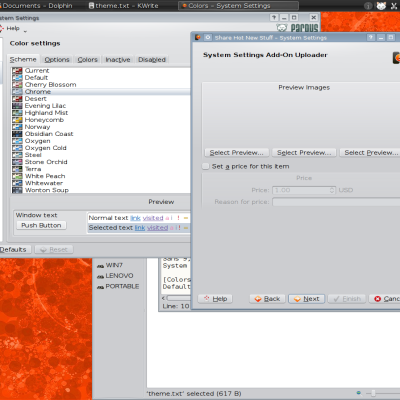Click the cat icon in system tray
Image resolution: width=400 pixels, height=400 pixels.
(381, 6)
